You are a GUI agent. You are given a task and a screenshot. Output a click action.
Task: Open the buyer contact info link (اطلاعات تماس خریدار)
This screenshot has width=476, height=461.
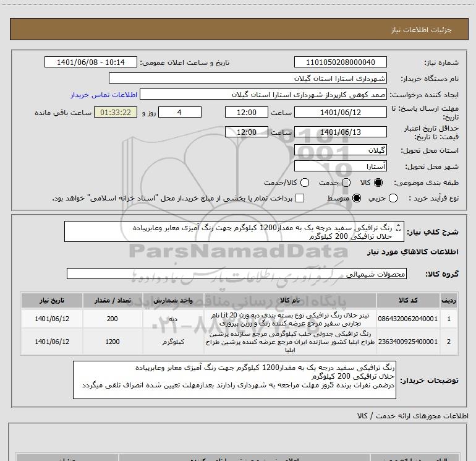pos(104,95)
